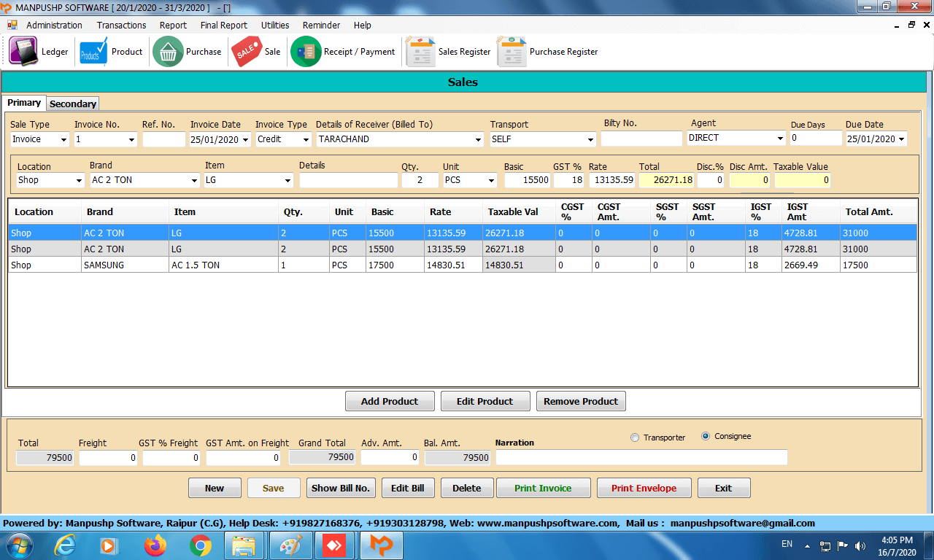Click the Print Invoice button
Screen dimensions: 934x560
pos(543,488)
